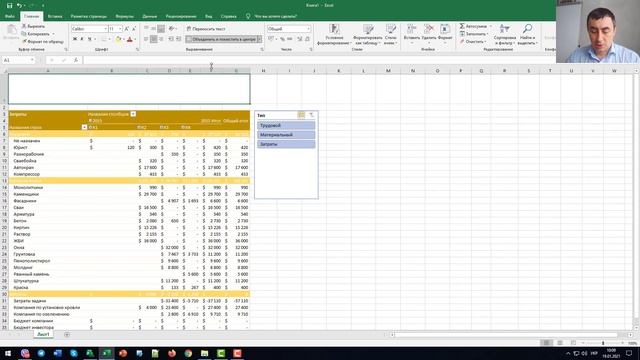This screenshot has width=640, height=360.
Task: Open the column labels filter dropdown
Action: point(133,114)
